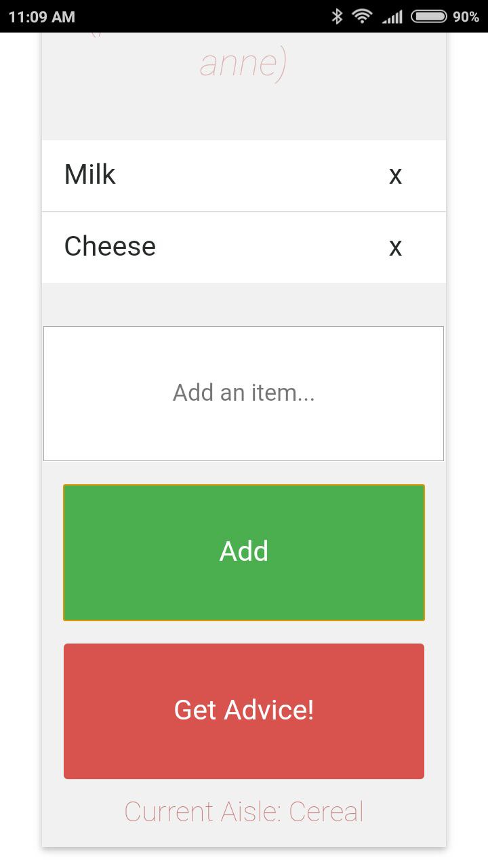The height and width of the screenshot is (868, 488).
Task: Tap the 90% battery percentage
Action: [x=466, y=16]
